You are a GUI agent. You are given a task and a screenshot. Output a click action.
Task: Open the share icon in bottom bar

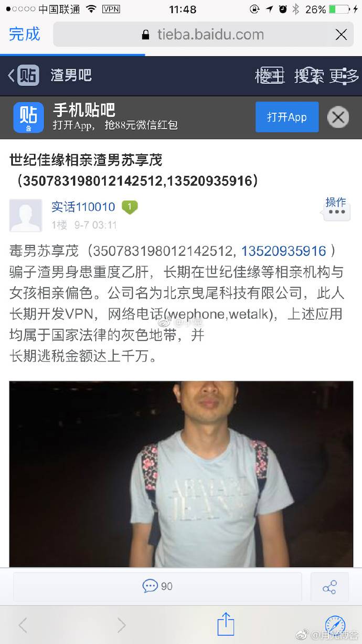329,587
